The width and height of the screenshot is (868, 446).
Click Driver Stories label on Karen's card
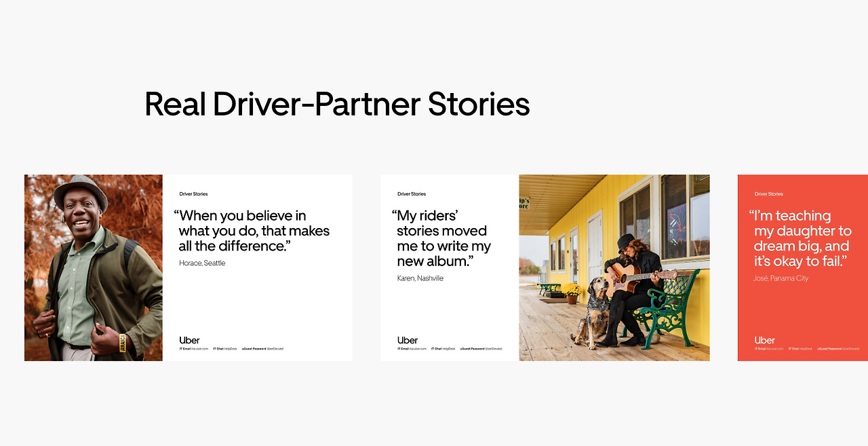412,194
